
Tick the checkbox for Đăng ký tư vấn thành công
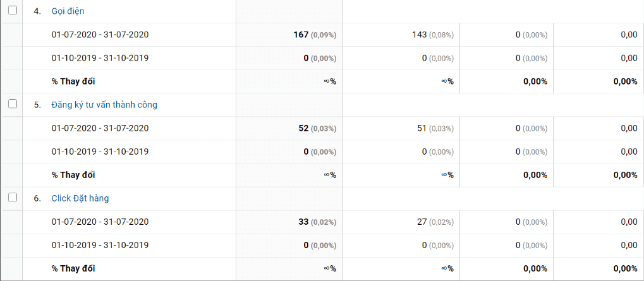pos(13,104)
